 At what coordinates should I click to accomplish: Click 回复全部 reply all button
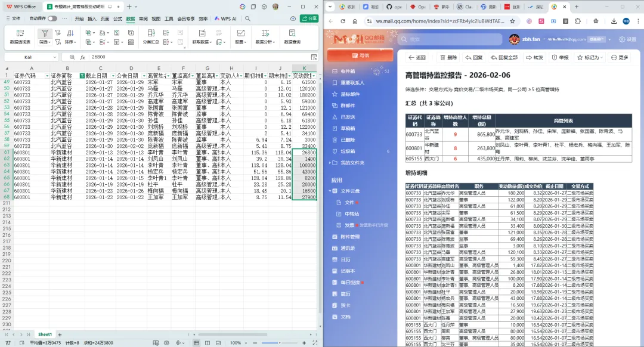(504, 57)
